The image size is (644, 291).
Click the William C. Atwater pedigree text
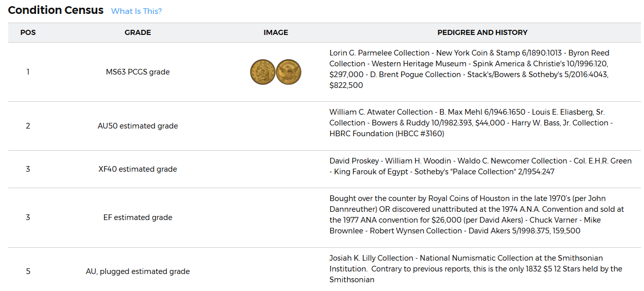click(x=471, y=123)
